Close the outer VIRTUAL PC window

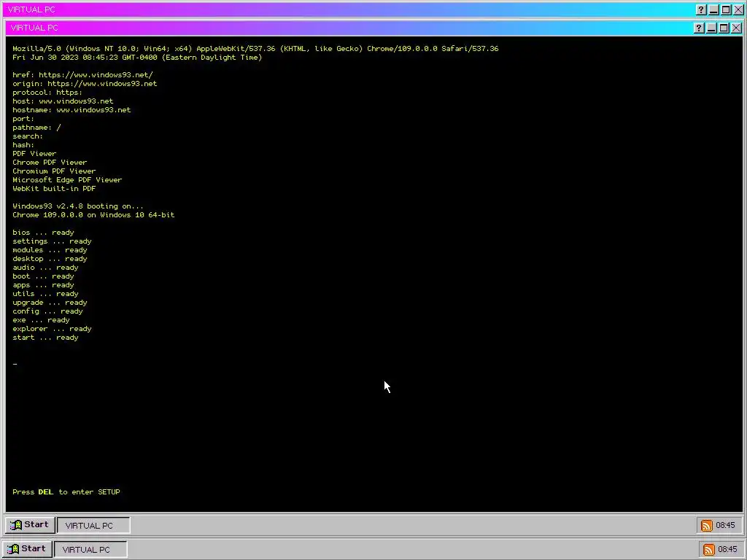tap(738, 9)
